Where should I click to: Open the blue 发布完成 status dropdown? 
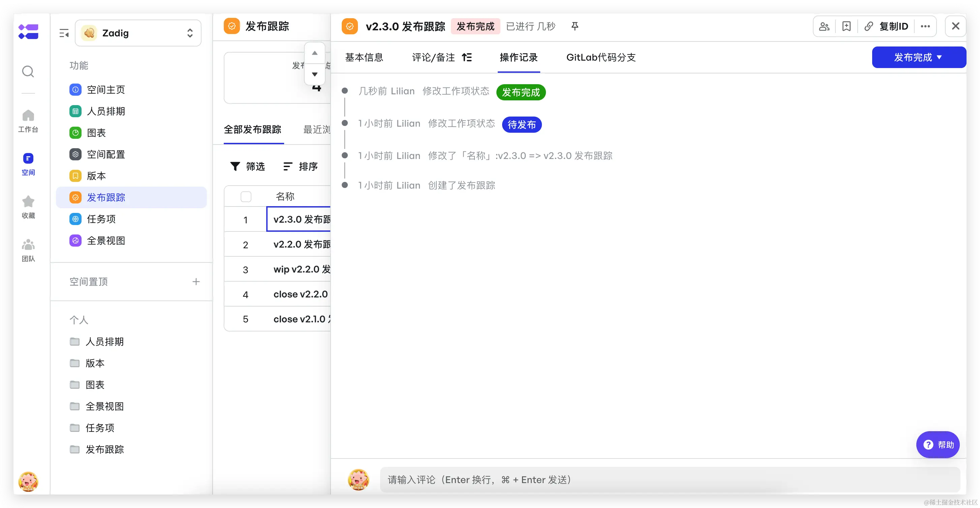(918, 57)
